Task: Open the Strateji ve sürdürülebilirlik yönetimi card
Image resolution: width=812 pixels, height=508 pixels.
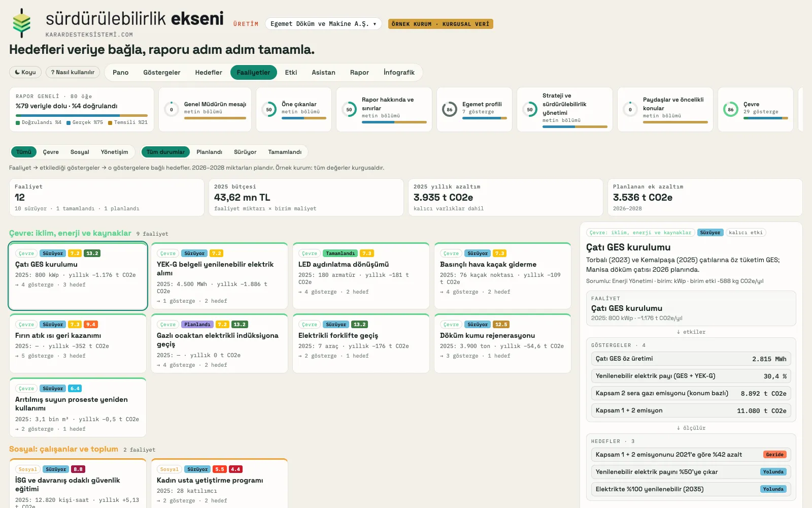Action: (x=565, y=109)
